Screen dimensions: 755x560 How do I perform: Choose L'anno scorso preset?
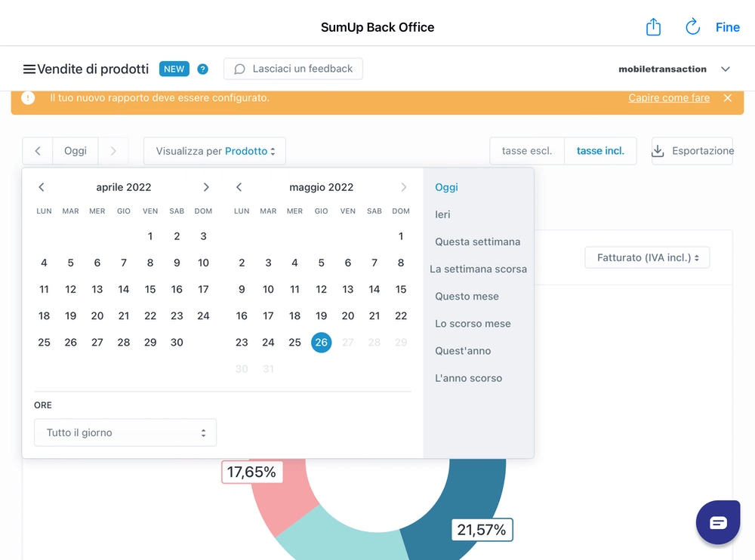469,378
